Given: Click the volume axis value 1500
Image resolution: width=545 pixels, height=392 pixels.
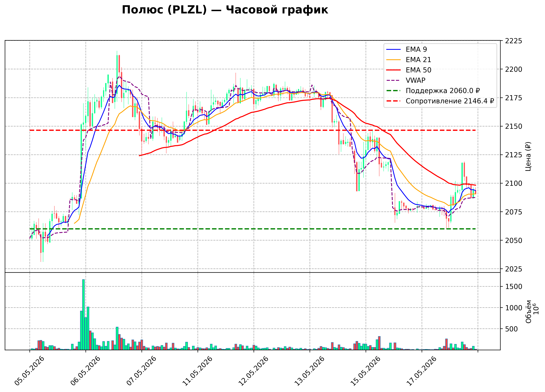Looking at the screenshot, I should [514, 287].
